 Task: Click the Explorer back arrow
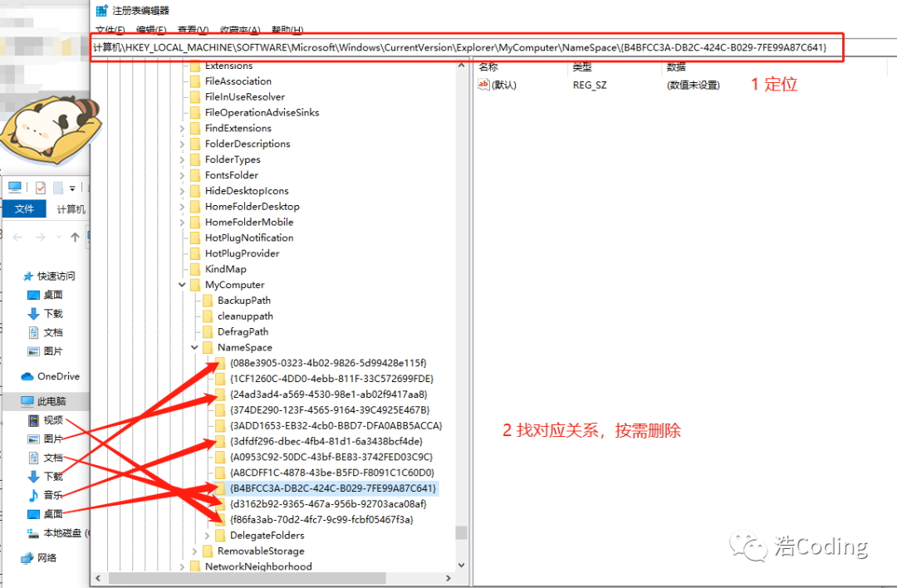17,237
